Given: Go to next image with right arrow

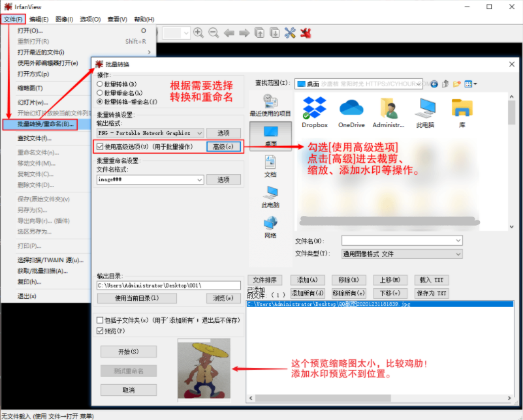Looking at the screenshot, I should [244, 33].
